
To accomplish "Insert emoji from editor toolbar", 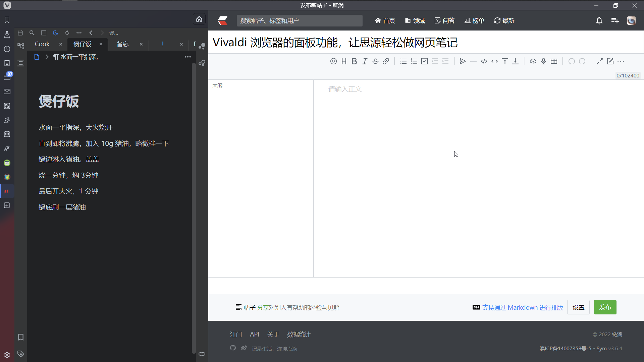I will pyautogui.click(x=333, y=61).
